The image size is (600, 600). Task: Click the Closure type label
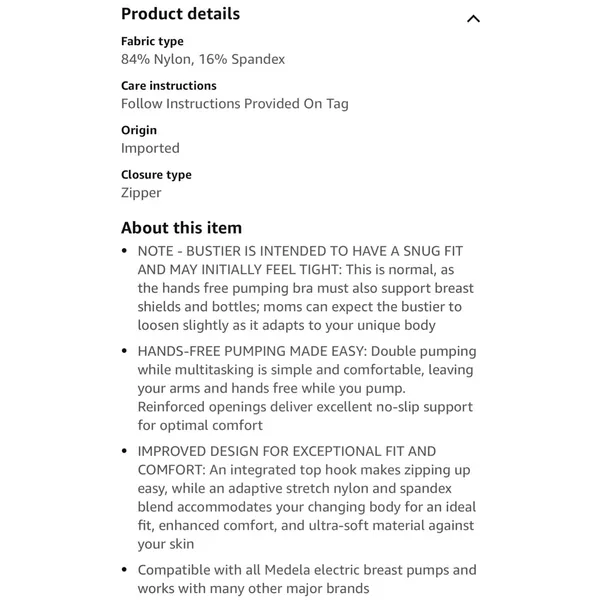click(156, 175)
